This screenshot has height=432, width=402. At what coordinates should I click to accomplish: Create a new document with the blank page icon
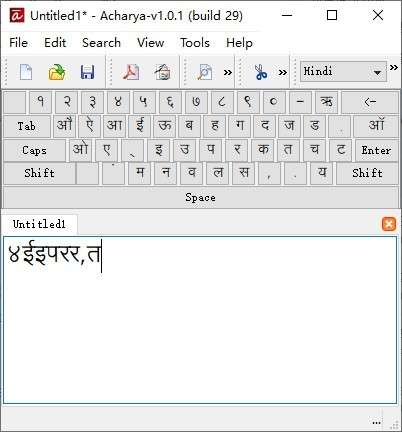click(26, 72)
